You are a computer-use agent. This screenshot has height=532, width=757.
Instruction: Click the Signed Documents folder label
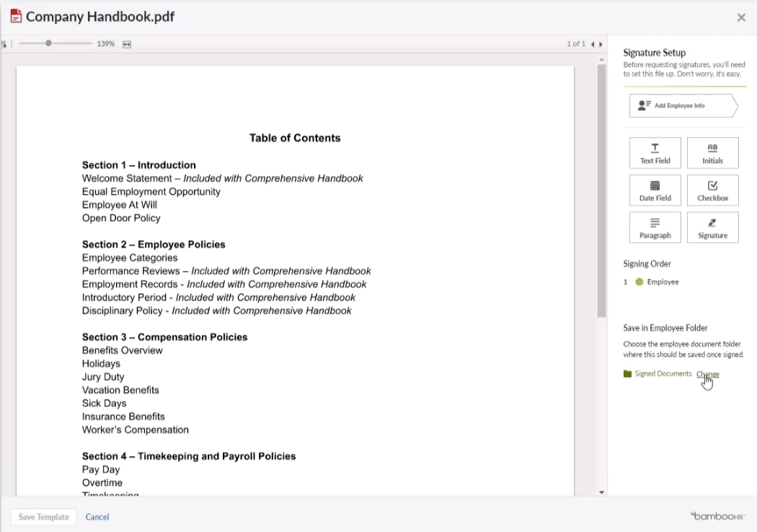(x=663, y=373)
